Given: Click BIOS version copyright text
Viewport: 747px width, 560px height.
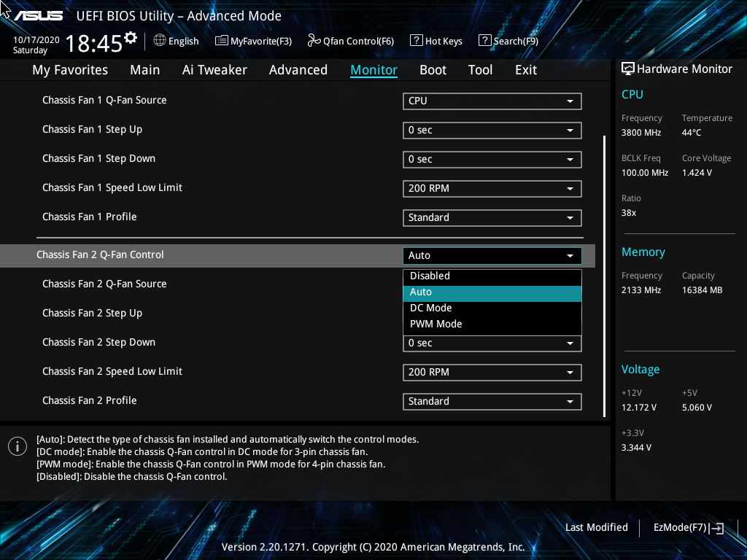Looking at the screenshot, I should tap(373, 547).
